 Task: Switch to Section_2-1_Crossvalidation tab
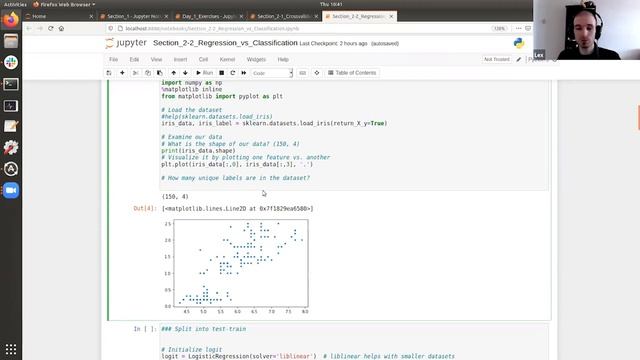point(284,16)
